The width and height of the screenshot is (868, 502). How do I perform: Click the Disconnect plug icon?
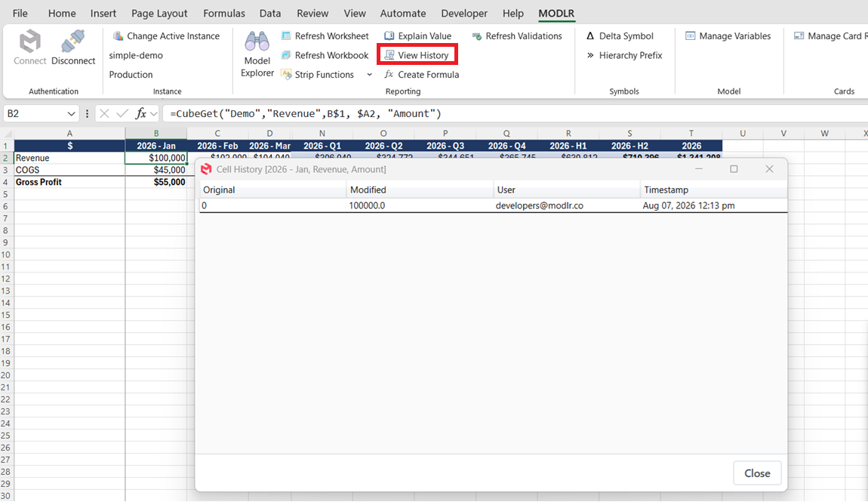pos(73,41)
